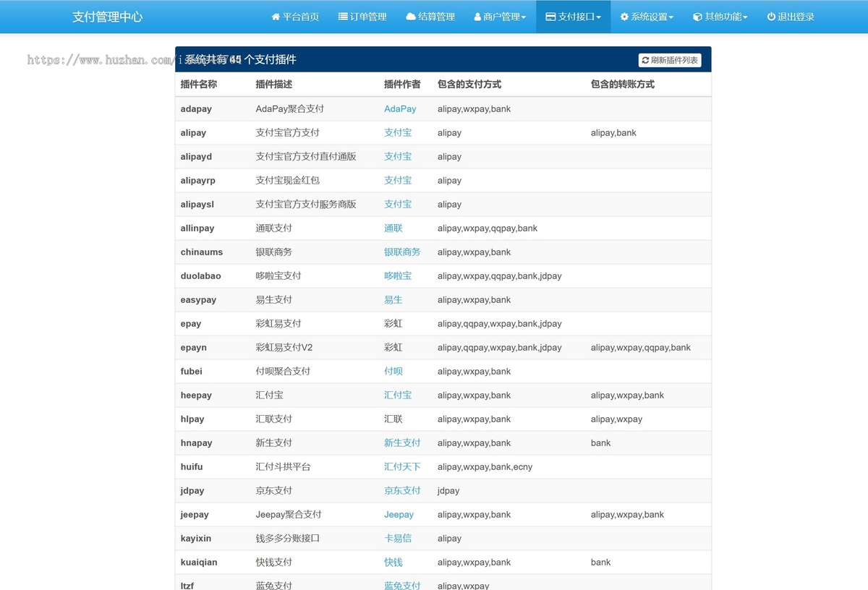Open the 快钱 author link
Viewport: 868px width, 590px height.
[x=393, y=563]
